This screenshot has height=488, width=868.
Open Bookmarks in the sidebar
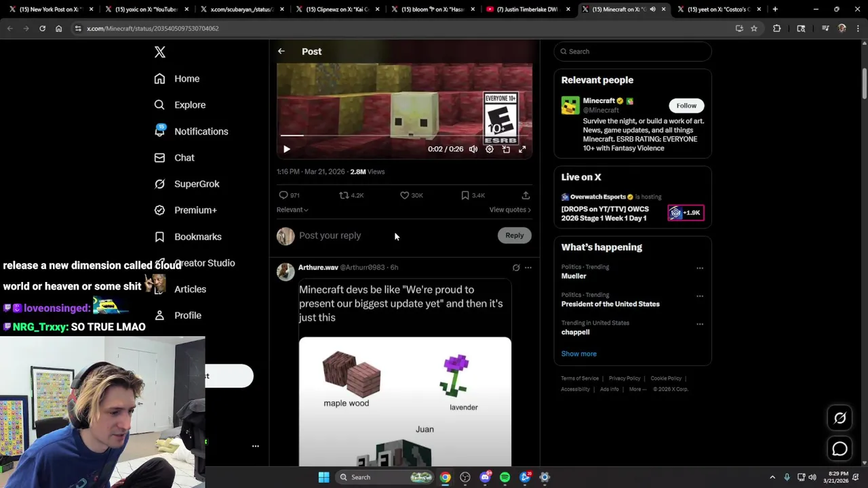coord(188,237)
